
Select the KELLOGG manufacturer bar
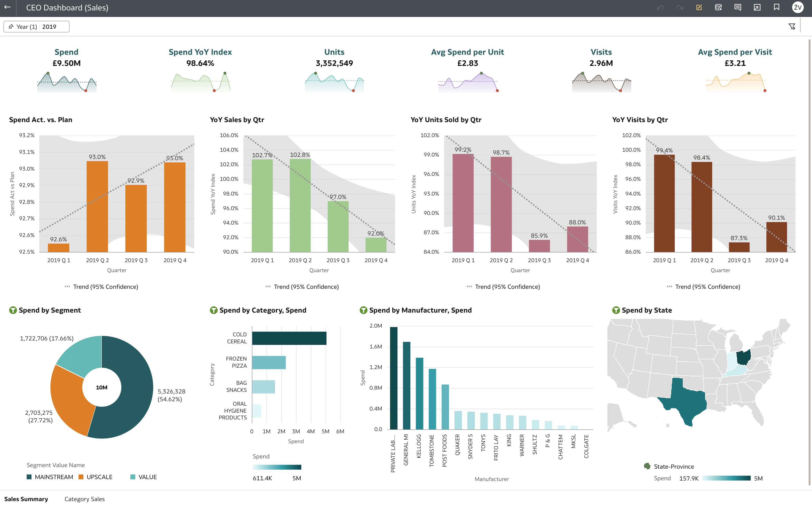coord(420,394)
